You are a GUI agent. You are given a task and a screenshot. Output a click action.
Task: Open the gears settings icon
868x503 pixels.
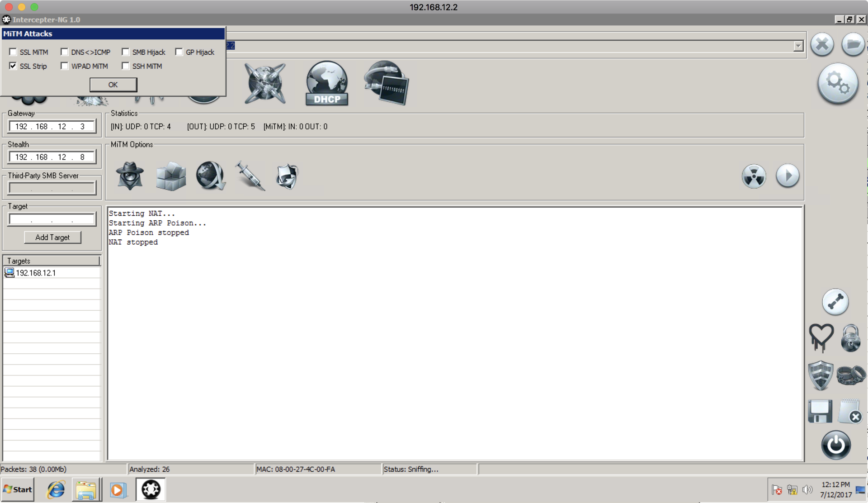coord(838,83)
